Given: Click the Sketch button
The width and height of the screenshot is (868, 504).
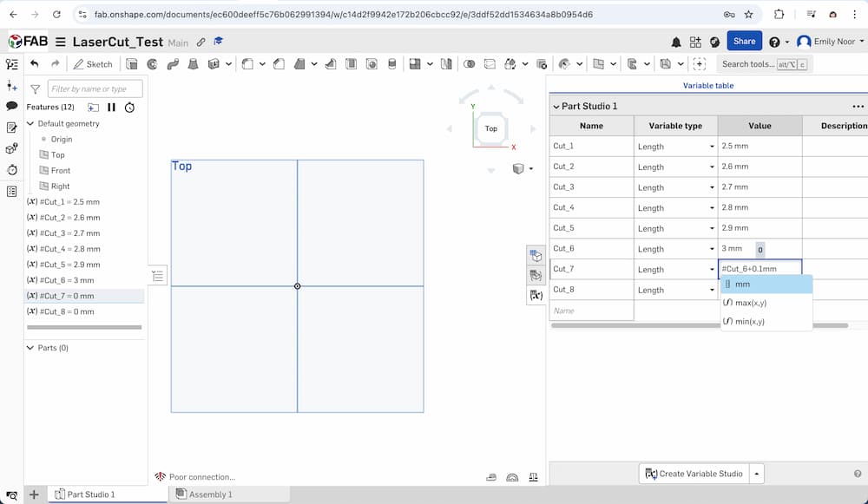Looking at the screenshot, I should [x=93, y=64].
